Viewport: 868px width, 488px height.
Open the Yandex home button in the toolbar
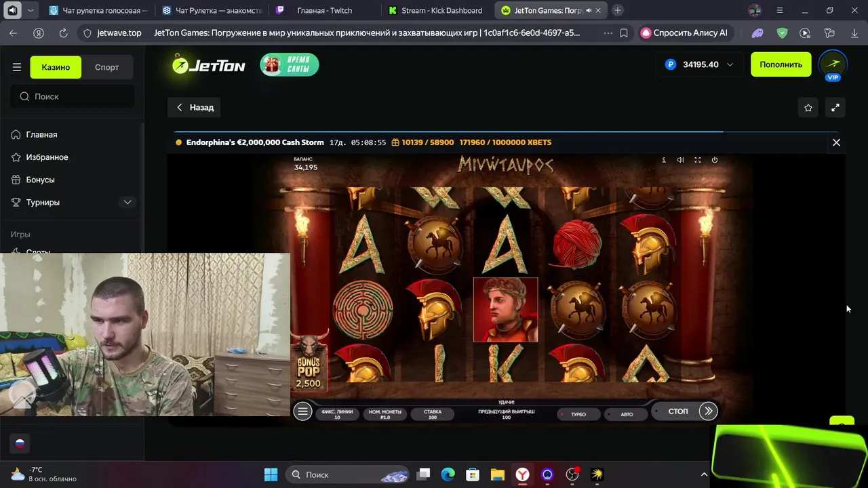tap(39, 33)
